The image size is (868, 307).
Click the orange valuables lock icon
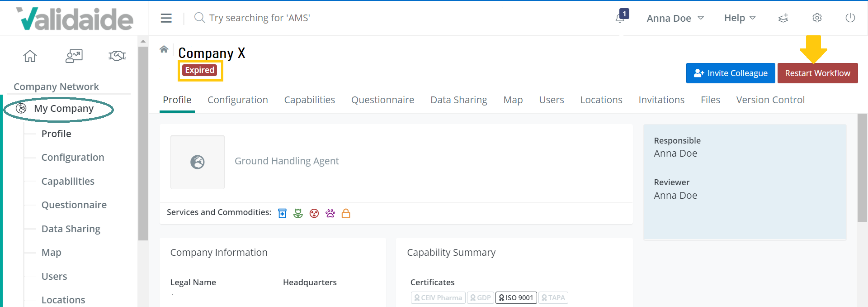click(x=346, y=213)
